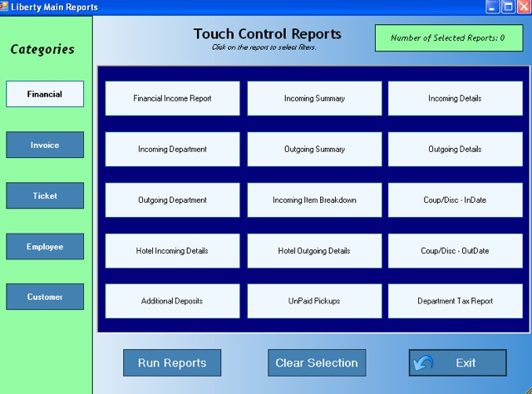Toggle the Incoming Summary report
Viewport: 532px width, 394px height.
point(314,98)
